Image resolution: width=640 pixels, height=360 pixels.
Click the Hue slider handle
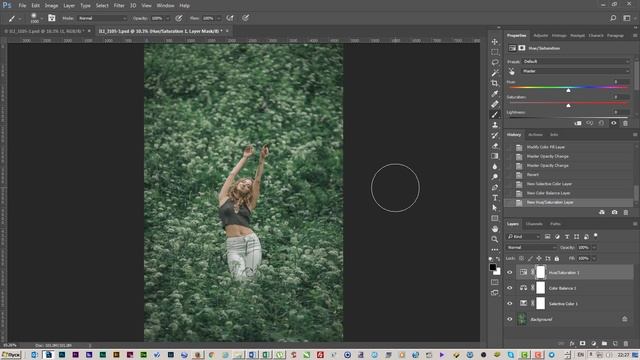pyautogui.click(x=568, y=90)
